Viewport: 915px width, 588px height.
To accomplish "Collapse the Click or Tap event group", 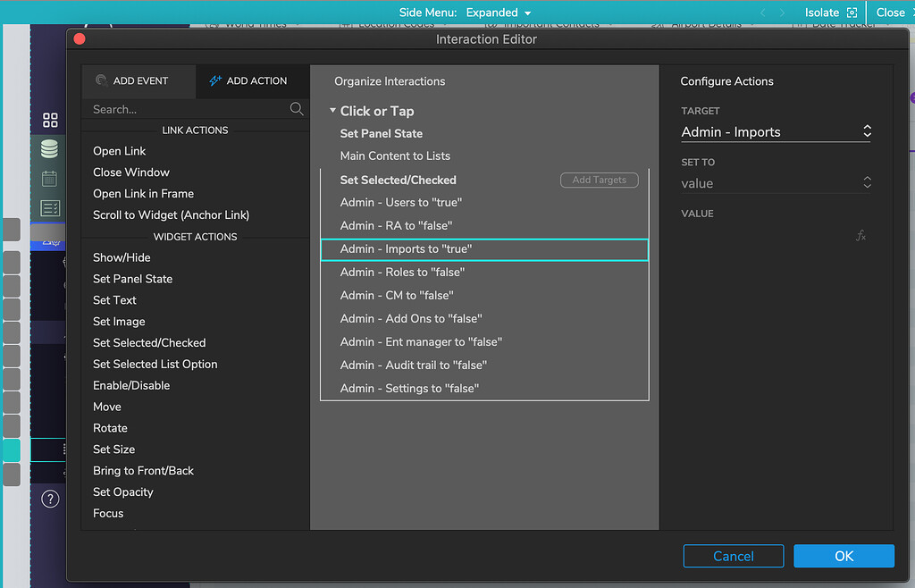I will [332, 111].
